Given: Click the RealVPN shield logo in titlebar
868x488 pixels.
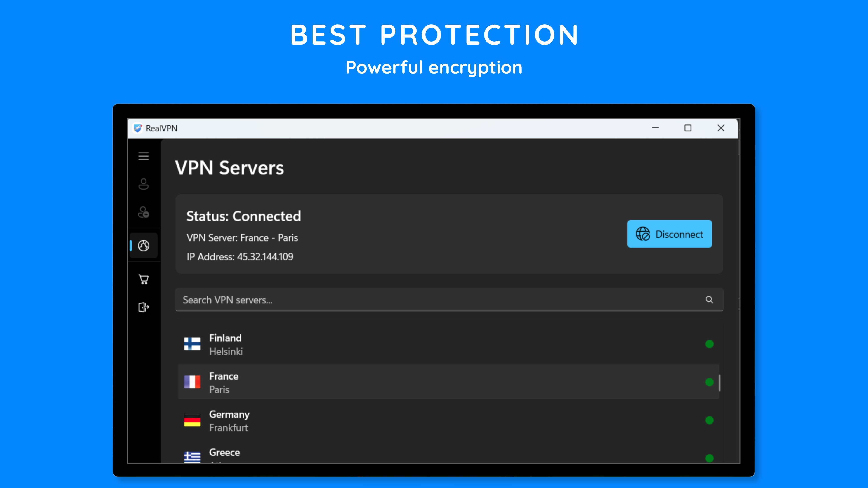Looking at the screenshot, I should [x=138, y=128].
